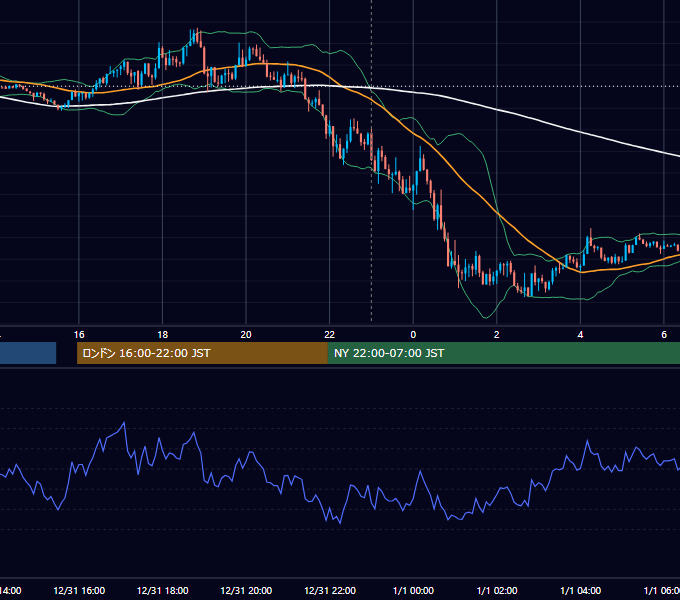Click the 4 hour label on the price chart axis

click(580, 335)
